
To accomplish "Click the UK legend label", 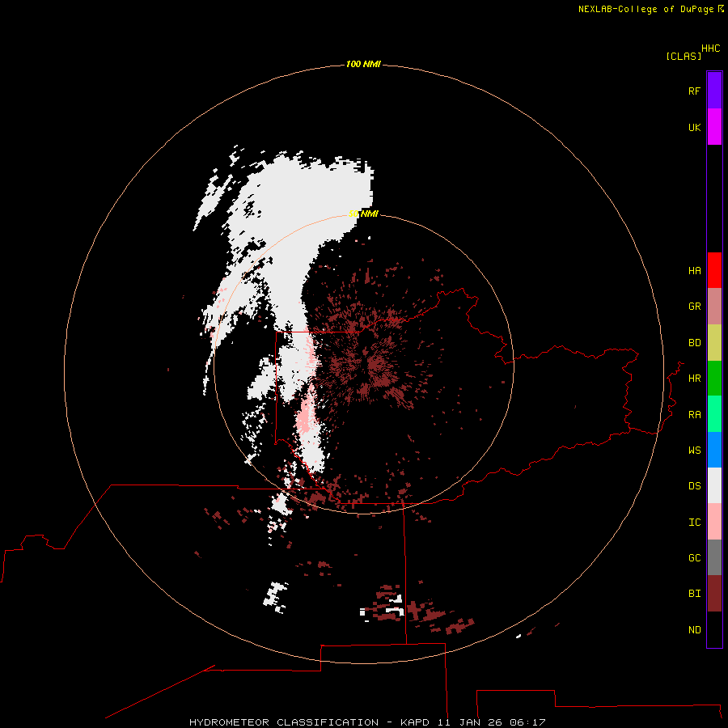I will pos(694,128).
